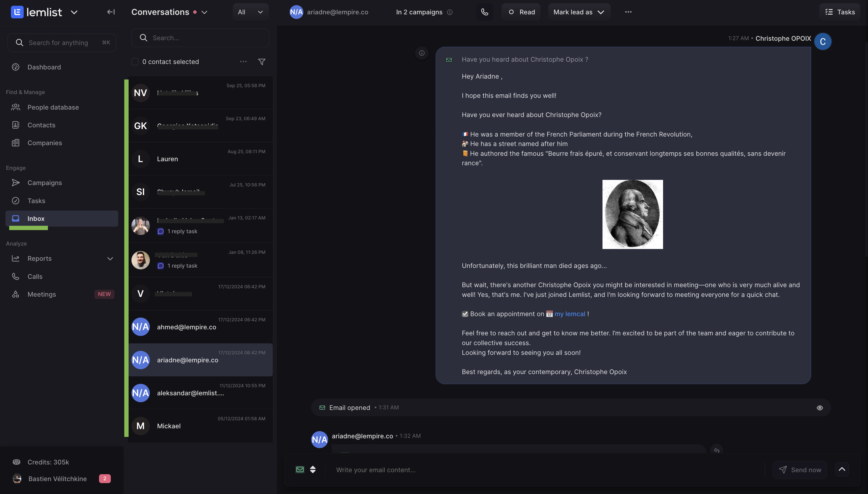Click the reply arrow icon on ariadne's message
Image resolution: width=868 pixels, height=494 pixels.
click(716, 450)
